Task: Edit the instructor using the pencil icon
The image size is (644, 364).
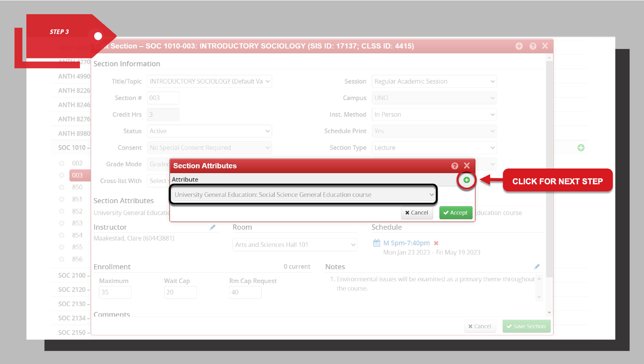Action: coord(213,227)
